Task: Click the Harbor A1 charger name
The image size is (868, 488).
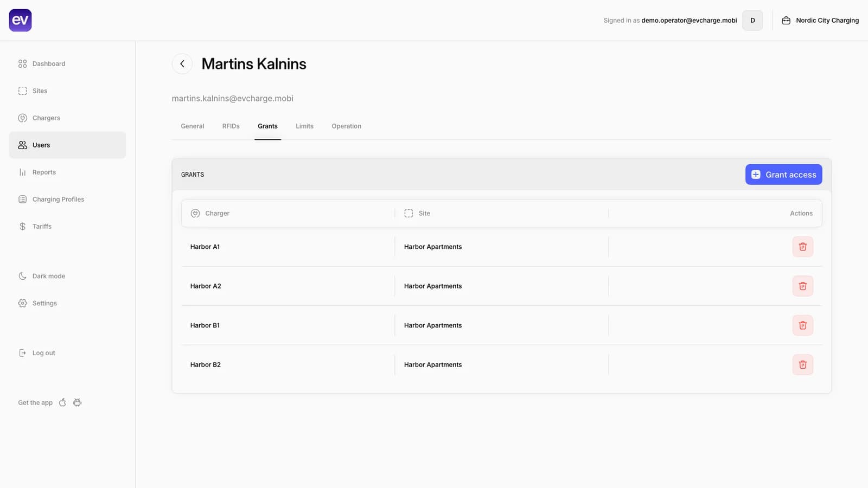Action: coord(205,247)
